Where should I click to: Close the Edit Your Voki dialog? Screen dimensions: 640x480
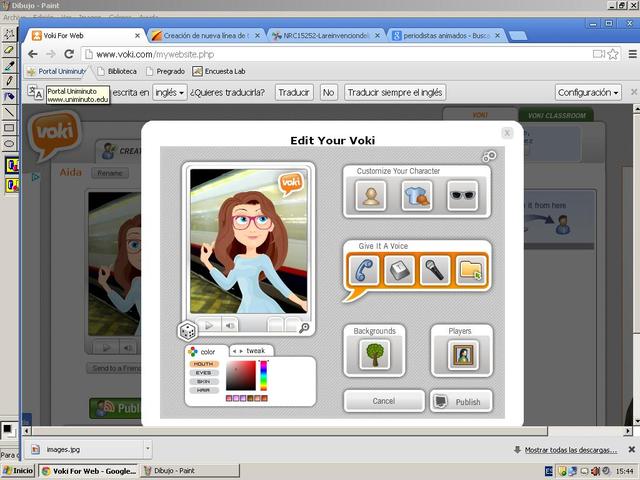[x=507, y=133]
